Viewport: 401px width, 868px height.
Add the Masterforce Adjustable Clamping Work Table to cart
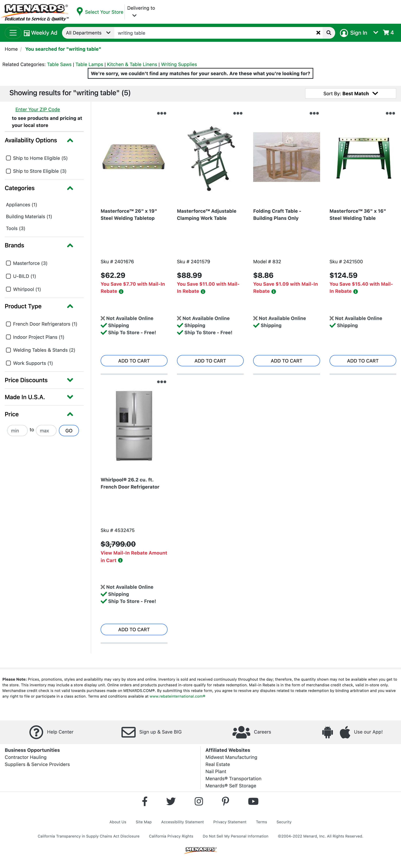[x=210, y=360]
